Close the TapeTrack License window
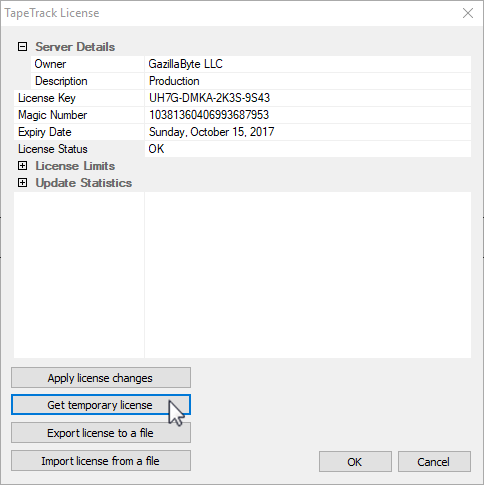Viewport: 484px width, 485px height. coord(468,13)
